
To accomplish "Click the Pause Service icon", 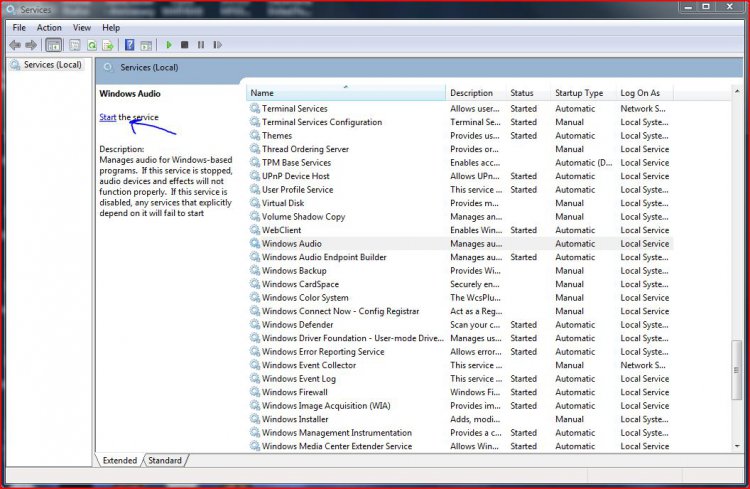I will [x=201, y=45].
